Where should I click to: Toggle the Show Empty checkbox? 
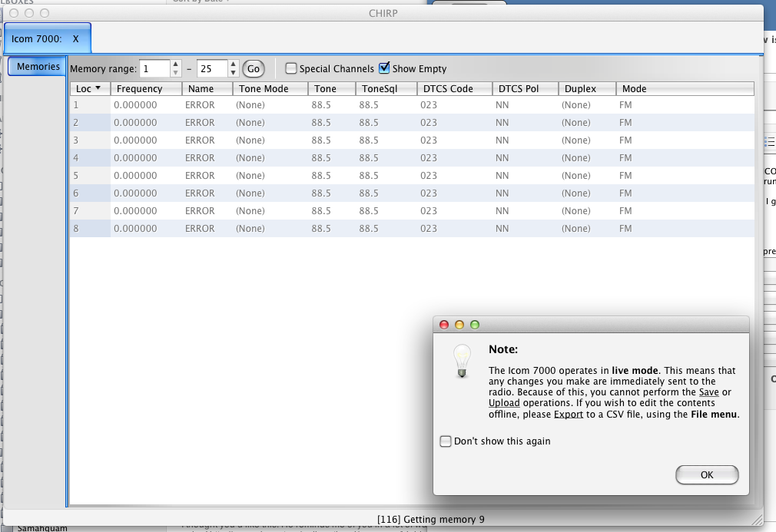[384, 68]
